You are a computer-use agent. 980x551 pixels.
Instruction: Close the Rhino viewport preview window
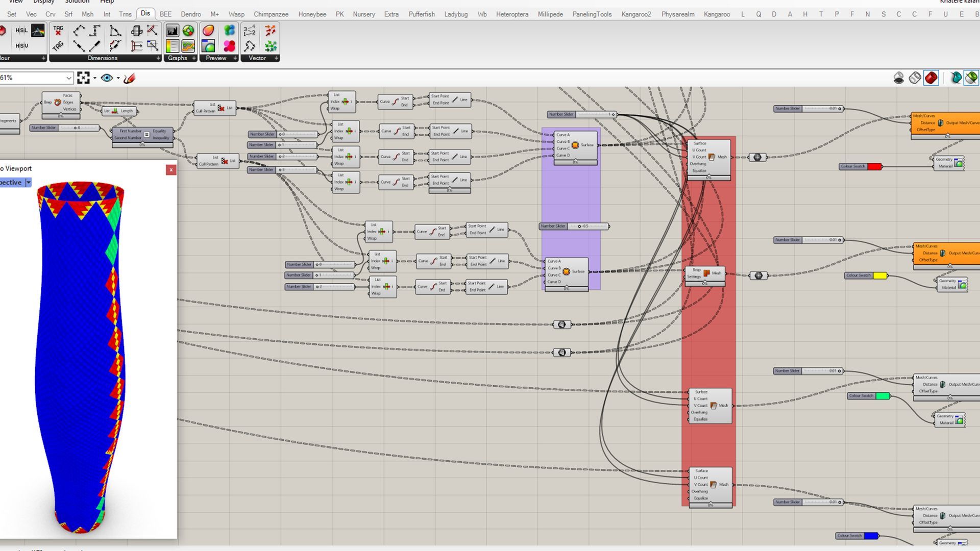[171, 170]
